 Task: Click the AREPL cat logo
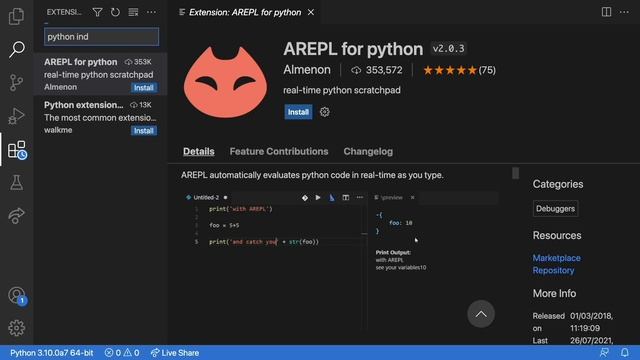(x=226, y=82)
